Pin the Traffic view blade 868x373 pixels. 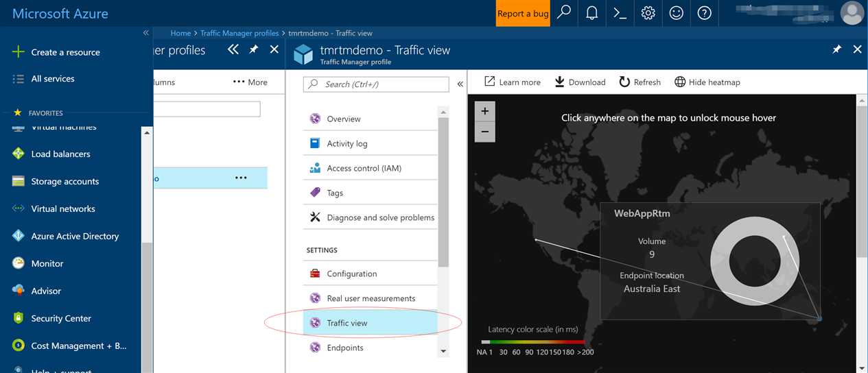(x=836, y=49)
